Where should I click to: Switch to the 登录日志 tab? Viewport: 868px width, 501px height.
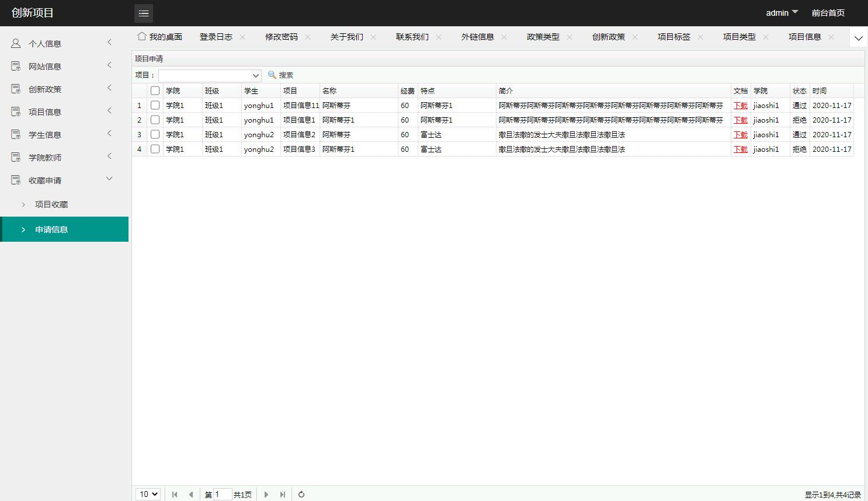click(216, 37)
